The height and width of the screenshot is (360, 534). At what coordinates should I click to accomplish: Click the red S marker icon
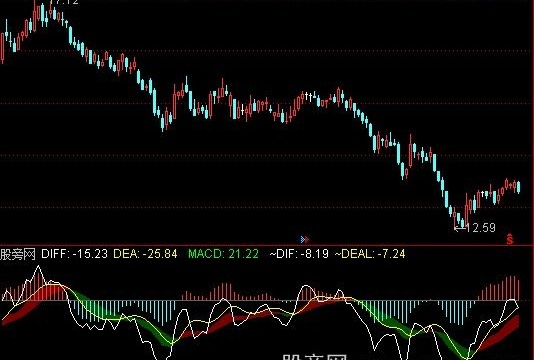tap(509, 239)
